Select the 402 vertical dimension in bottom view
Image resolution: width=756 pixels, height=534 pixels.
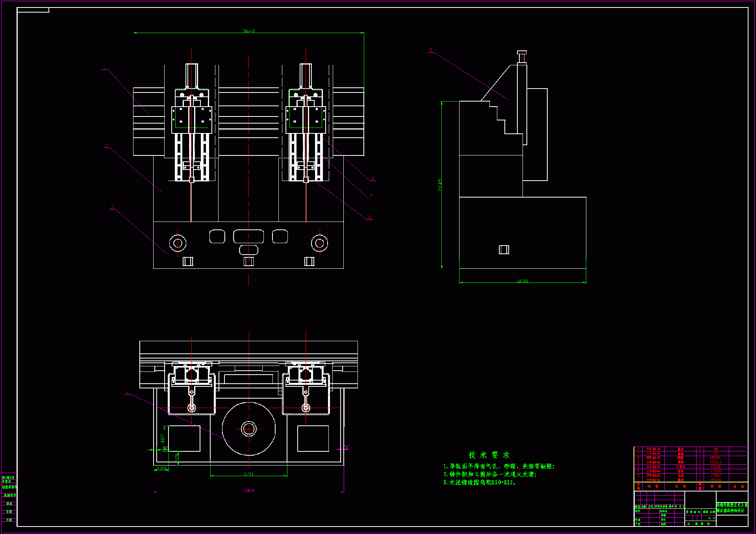(163, 438)
